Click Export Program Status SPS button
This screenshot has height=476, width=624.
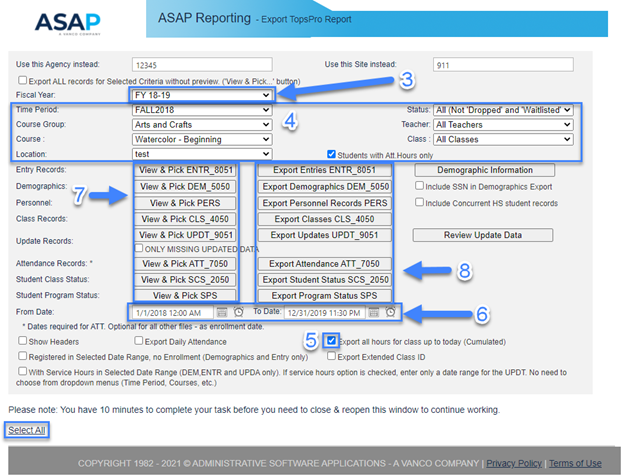(324, 295)
